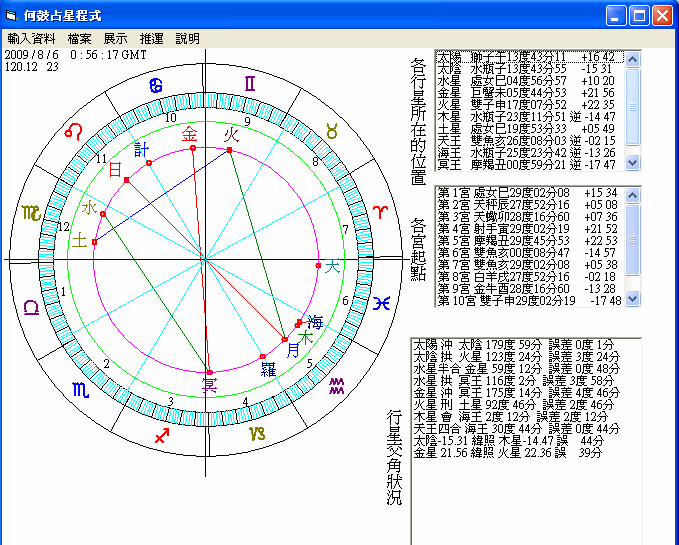The image size is (679, 545).
Task: Click the Pisces zodiac symbol on chart
Action: [x=382, y=303]
